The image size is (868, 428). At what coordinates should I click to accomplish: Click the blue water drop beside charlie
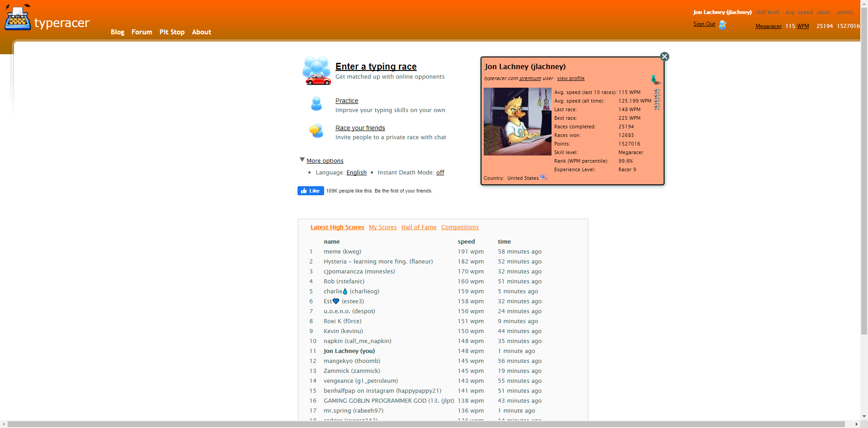(345, 292)
